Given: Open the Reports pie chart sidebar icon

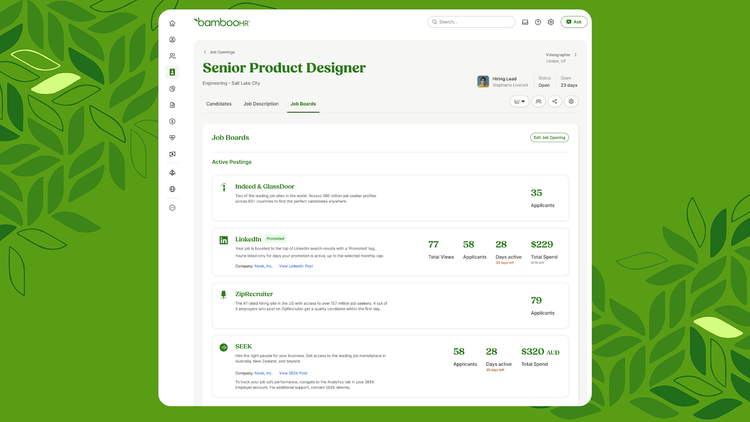Looking at the screenshot, I should pos(172,89).
